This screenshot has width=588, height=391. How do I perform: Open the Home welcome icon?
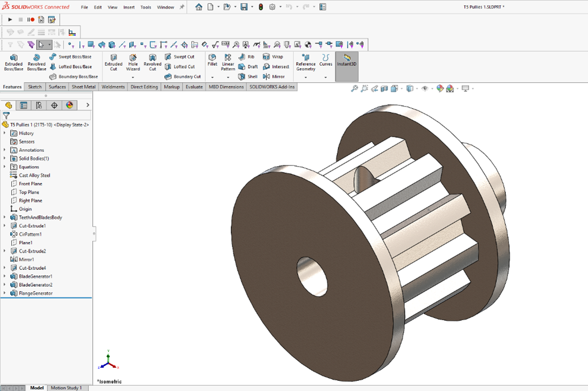199,7
